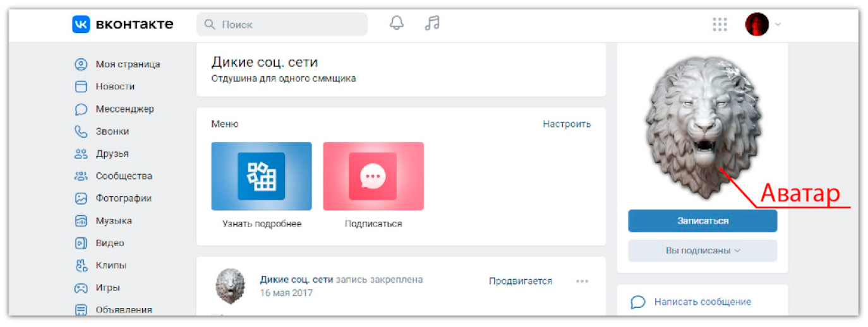
Task: Go to Моя страница
Action: [x=128, y=64]
